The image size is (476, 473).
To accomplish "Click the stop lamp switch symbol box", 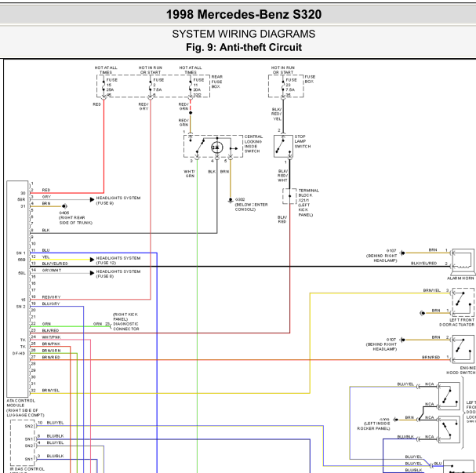I will [283, 146].
